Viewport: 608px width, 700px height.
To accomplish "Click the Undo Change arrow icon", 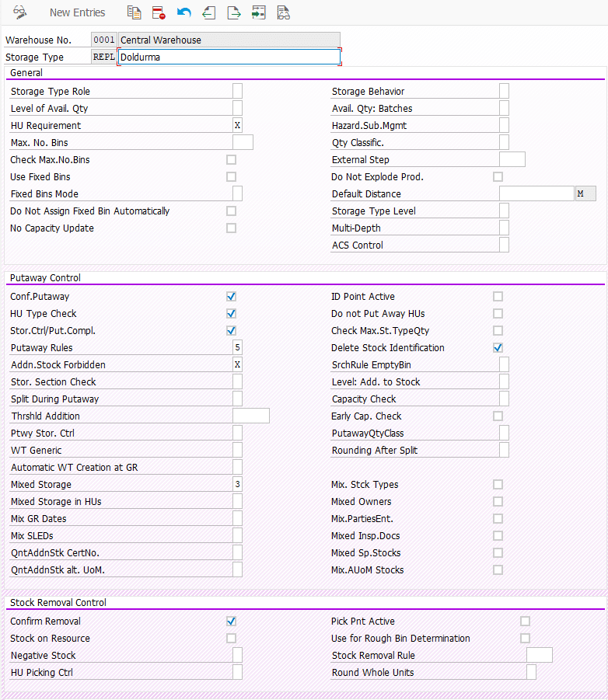I will pos(183,12).
